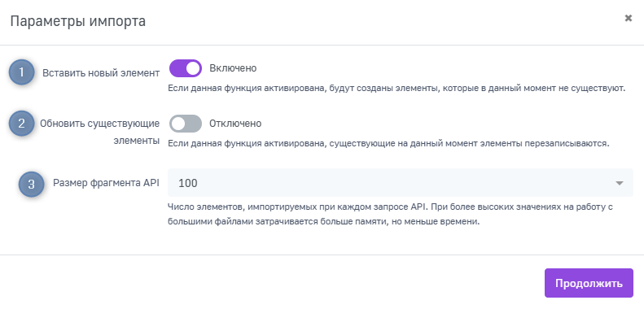Click the Продолжить button
644x309 pixels.
click(x=589, y=283)
